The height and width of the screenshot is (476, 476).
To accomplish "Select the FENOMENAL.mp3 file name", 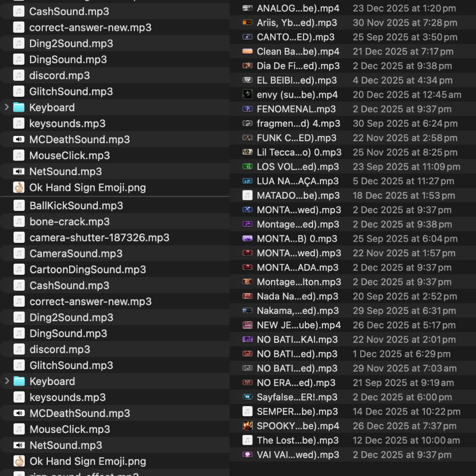I will (296, 109).
